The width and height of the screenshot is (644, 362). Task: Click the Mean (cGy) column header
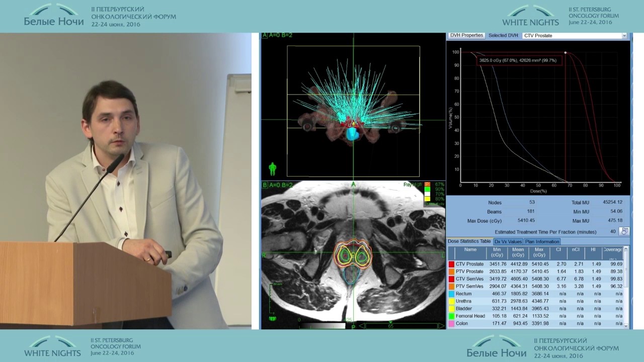[x=518, y=252]
